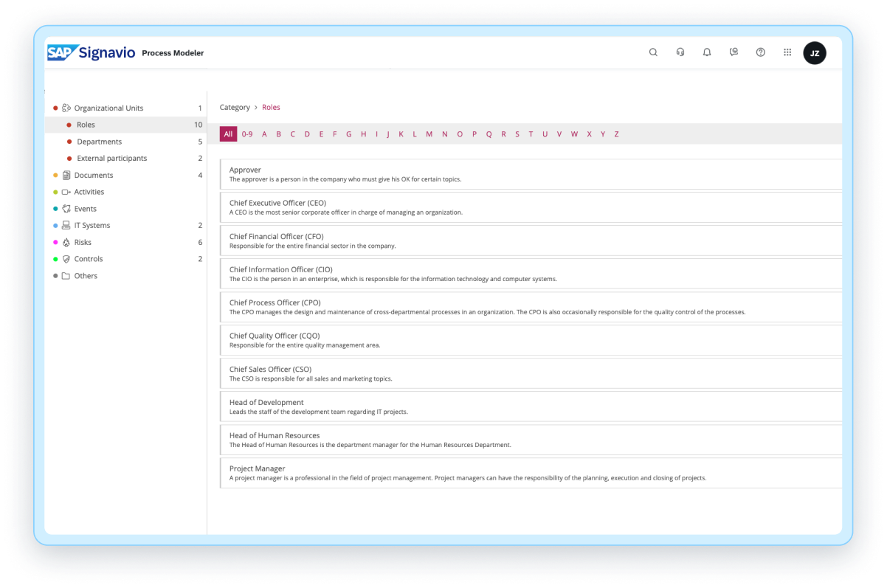The image size is (887, 588).
Task: Open search in the top header
Action: pyautogui.click(x=653, y=52)
